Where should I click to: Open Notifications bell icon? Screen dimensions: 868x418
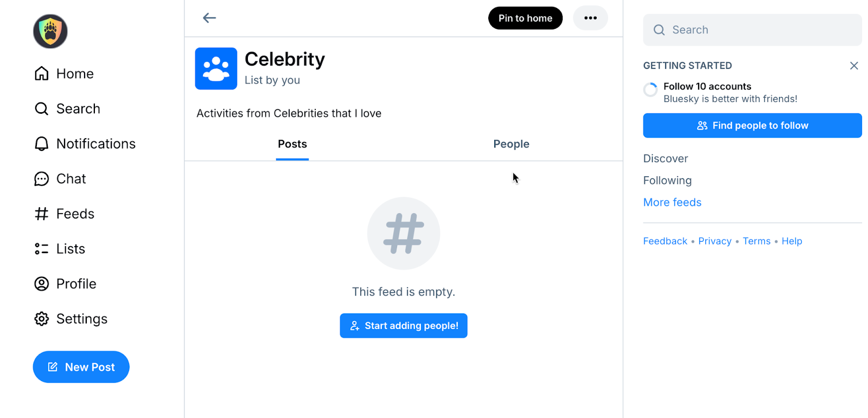click(x=42, y=144)
